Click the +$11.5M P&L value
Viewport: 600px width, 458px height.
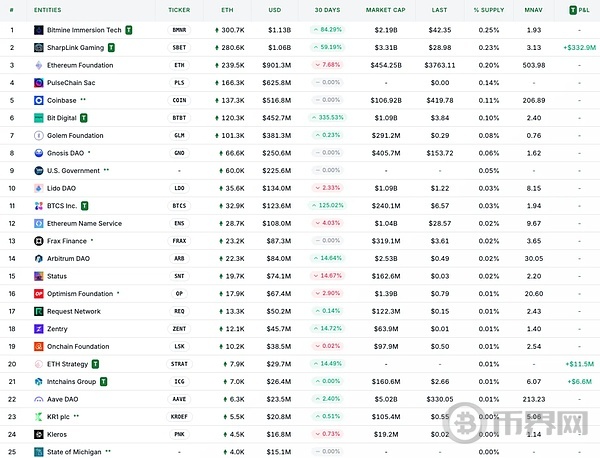(580, 364)
